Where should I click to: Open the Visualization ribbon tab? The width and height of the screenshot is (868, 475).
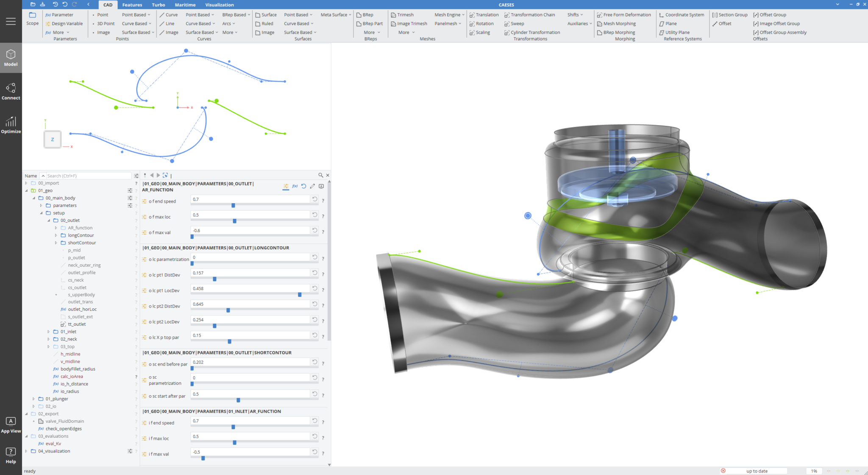point(219,5)
